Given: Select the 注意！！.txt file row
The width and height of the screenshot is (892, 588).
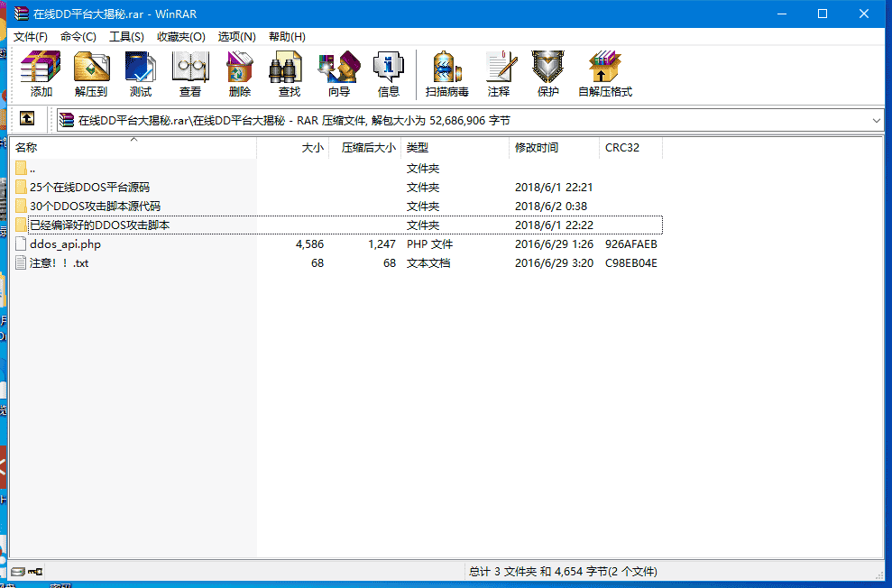Looking at the screenshot, I should point(59,263).
